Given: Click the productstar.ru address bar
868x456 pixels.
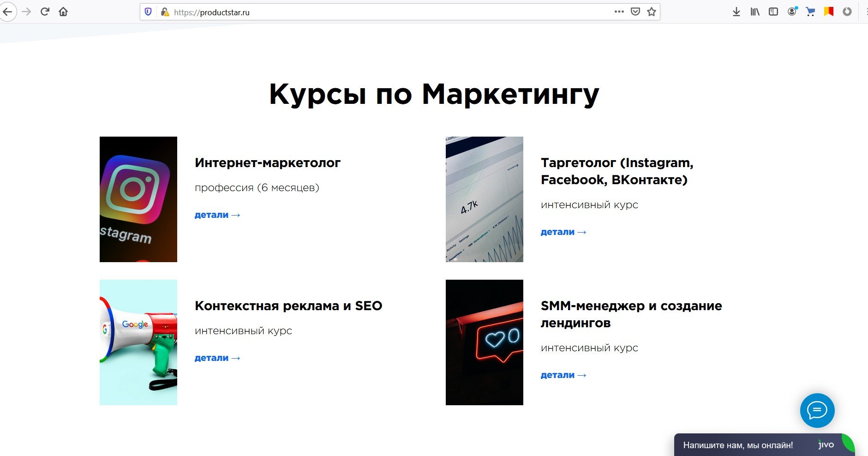Looking at the screenshot, I should [x=369, y=12].
